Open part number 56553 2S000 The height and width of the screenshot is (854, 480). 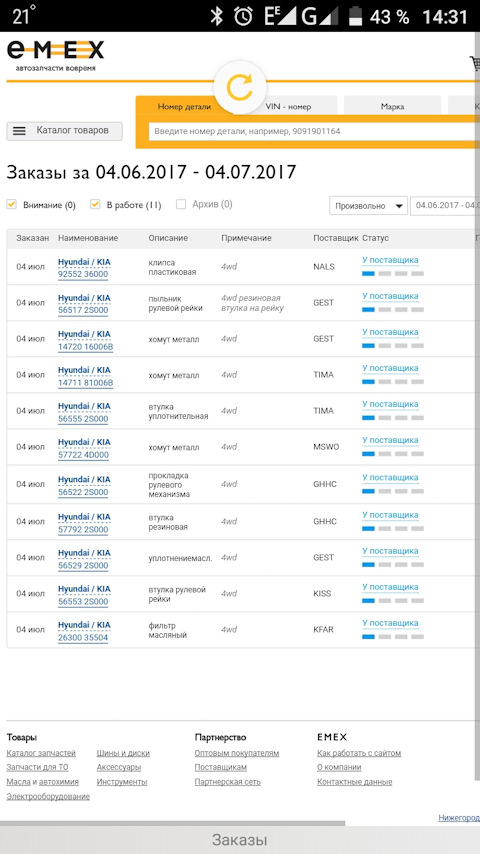[83, 602]
